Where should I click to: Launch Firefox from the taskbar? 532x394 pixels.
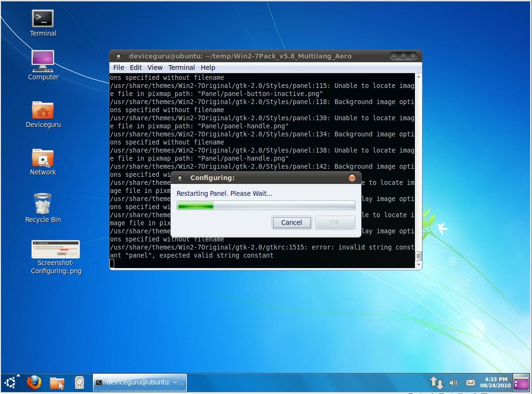pyautogui.click(x=34, y=383)
